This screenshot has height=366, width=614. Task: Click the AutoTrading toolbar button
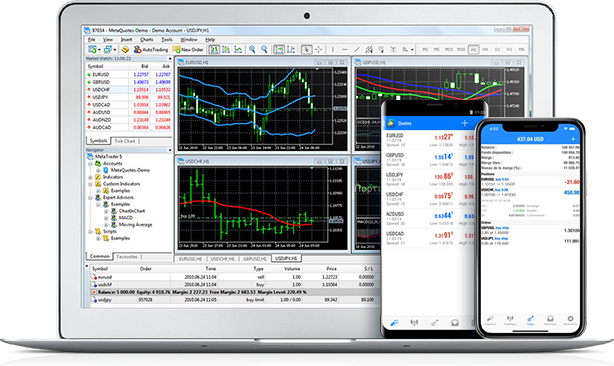(x=151, y=50)
